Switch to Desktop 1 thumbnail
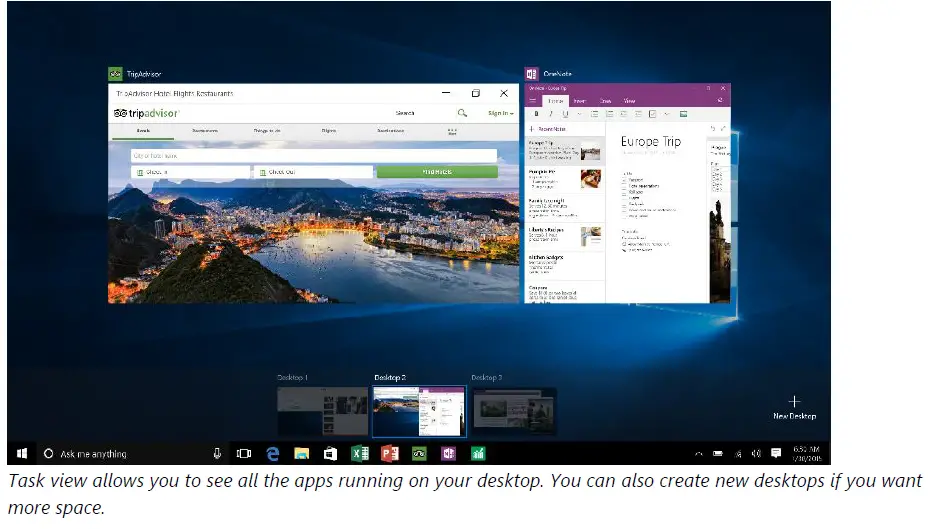928x529 pixels. point(323,411)
